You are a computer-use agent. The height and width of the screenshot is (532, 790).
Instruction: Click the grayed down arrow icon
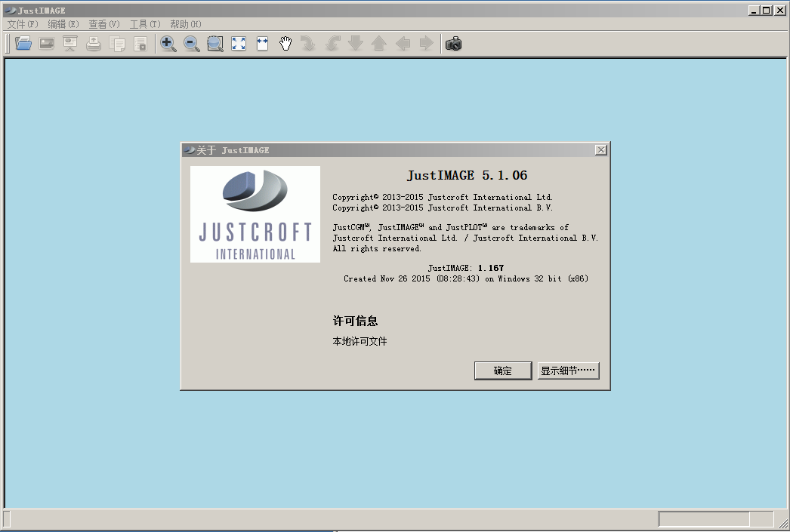356,44
